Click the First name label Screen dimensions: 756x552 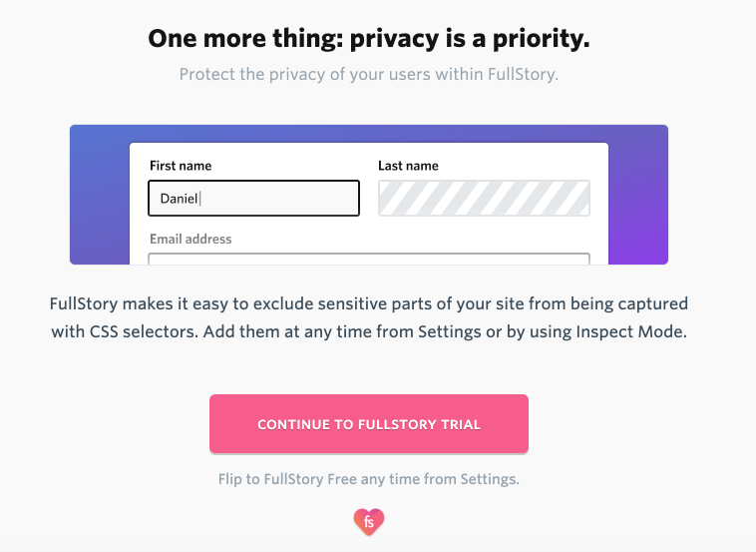pyautogui.click(x=181, y=166)
